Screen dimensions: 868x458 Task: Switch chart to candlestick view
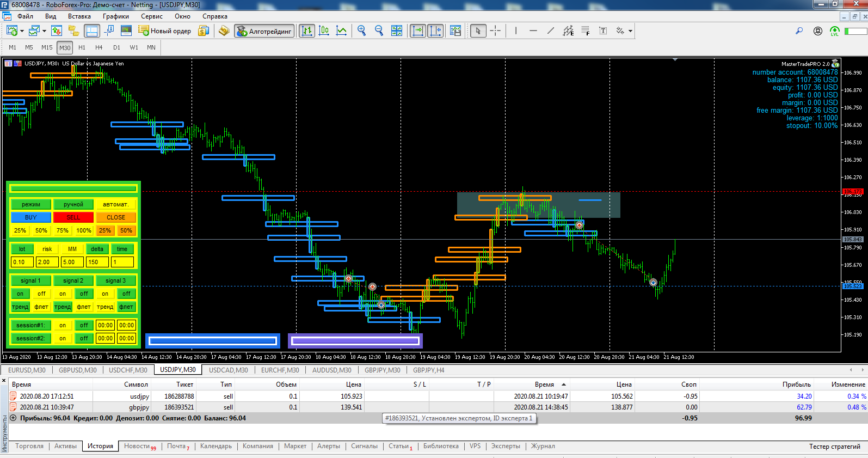click(324, 31)
